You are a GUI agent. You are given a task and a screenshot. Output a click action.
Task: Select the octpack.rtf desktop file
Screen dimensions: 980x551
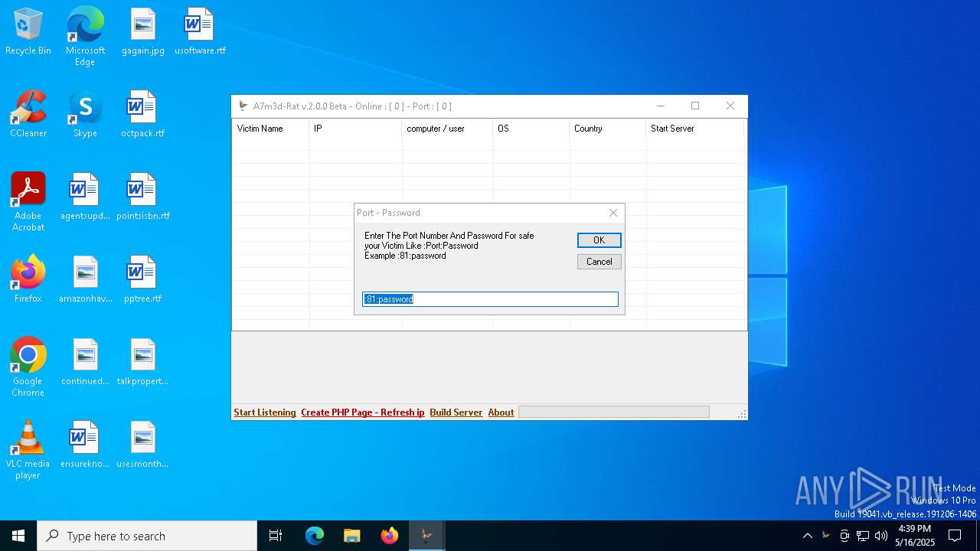tap(143, 115)
